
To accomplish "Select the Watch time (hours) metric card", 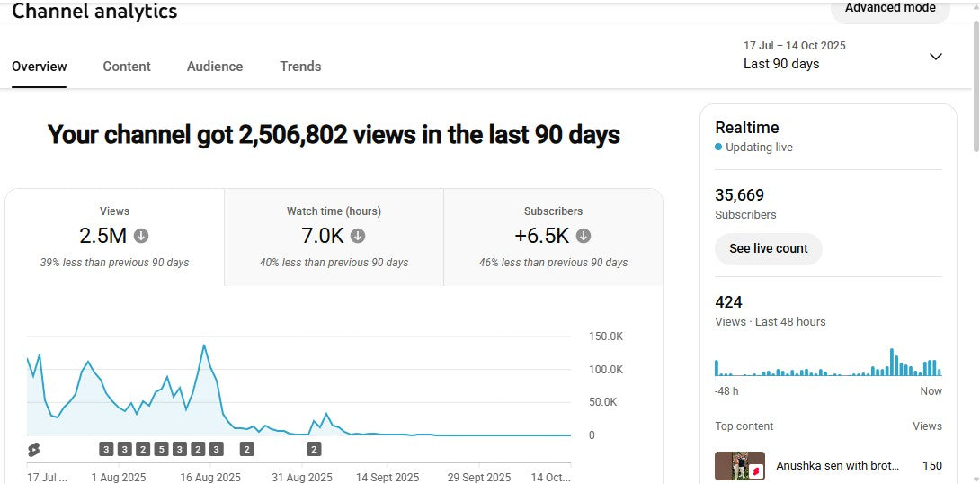I will tap(334, 238).
